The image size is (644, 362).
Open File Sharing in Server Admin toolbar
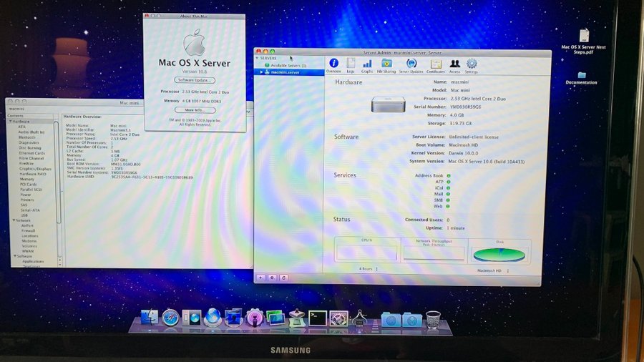pyautogui.click(x=386, y=66)
